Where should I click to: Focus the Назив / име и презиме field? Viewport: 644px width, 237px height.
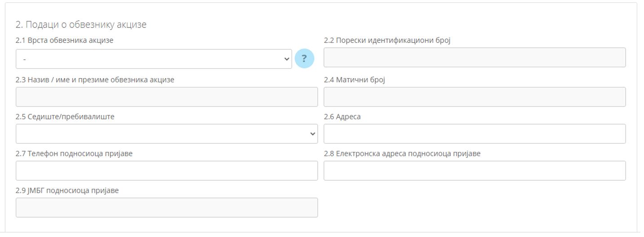point(166,97)
